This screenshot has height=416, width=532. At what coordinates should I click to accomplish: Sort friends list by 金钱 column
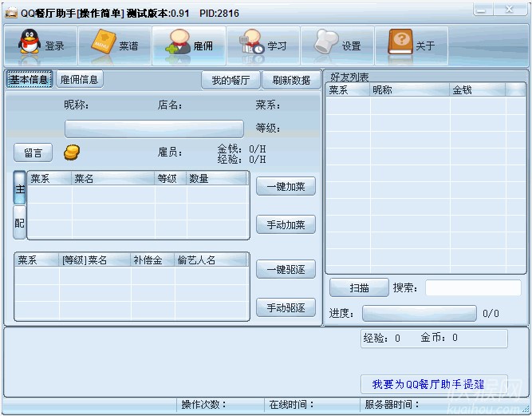click(x=478, y=90)
